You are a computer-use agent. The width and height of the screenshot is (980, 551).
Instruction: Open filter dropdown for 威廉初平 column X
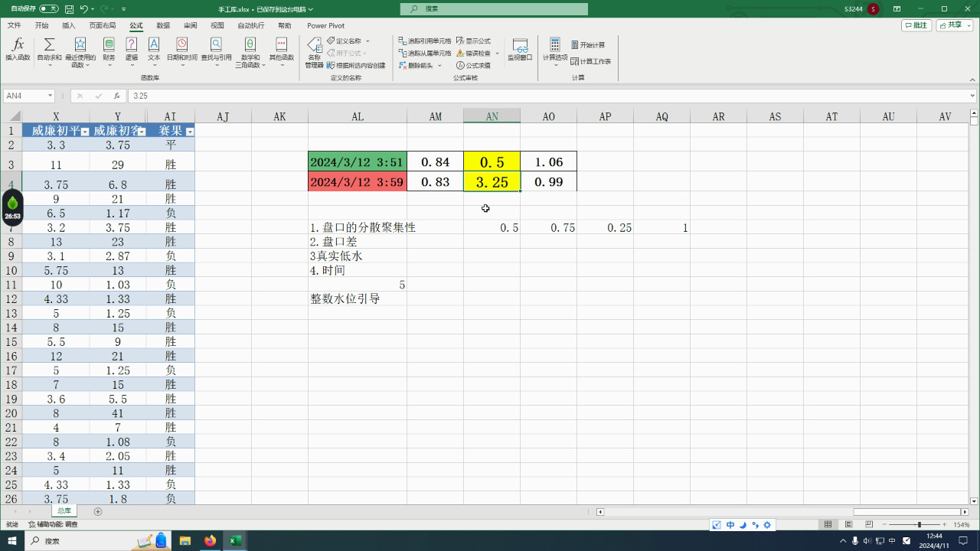pos(84,132)
